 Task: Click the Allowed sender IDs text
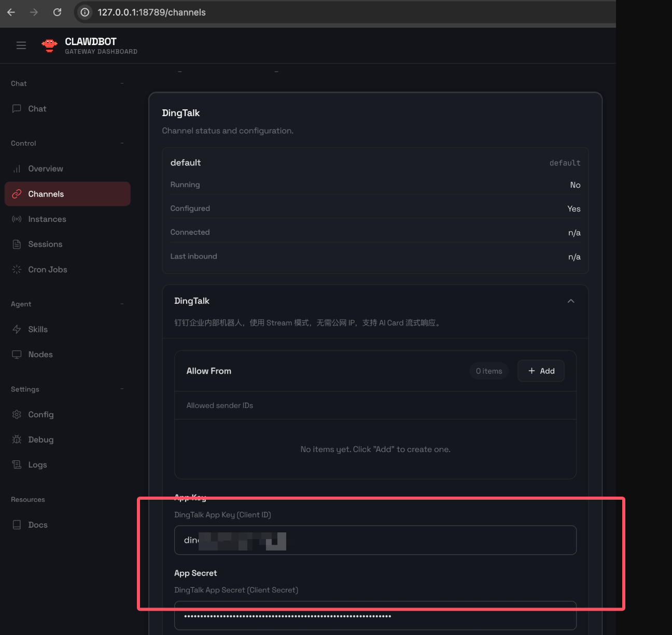coord(220,405)
